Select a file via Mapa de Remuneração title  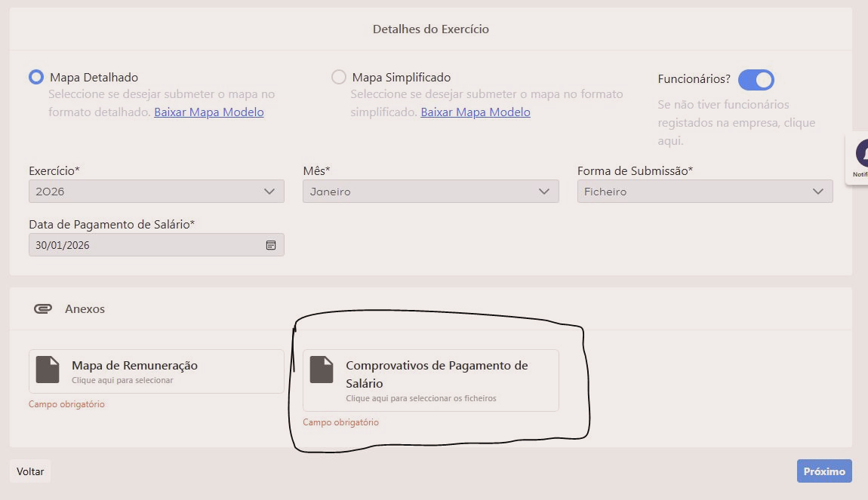coord(134,366)
